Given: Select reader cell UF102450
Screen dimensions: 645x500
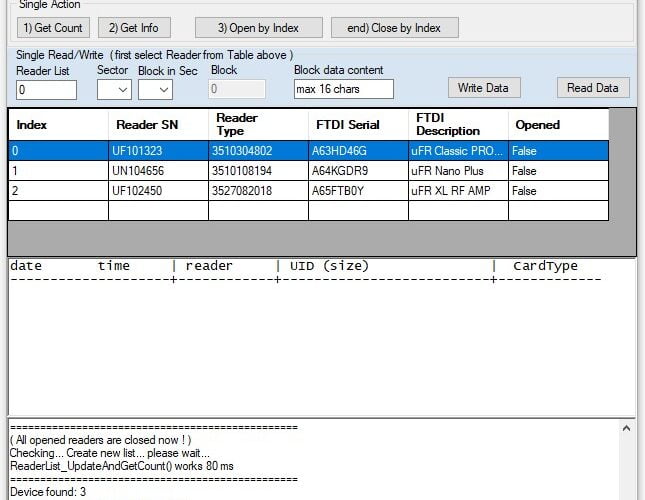Looking at the screenshot, I should click(x=158, y=191).
